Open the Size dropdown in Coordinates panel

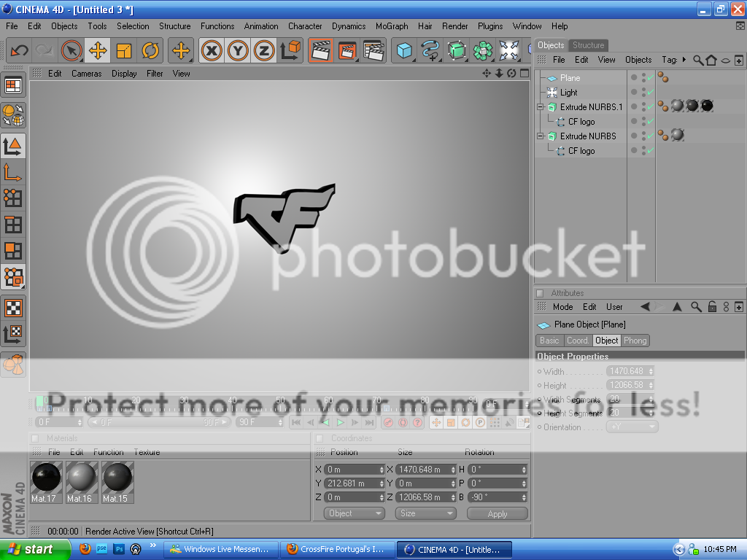[x=425, y=513]
